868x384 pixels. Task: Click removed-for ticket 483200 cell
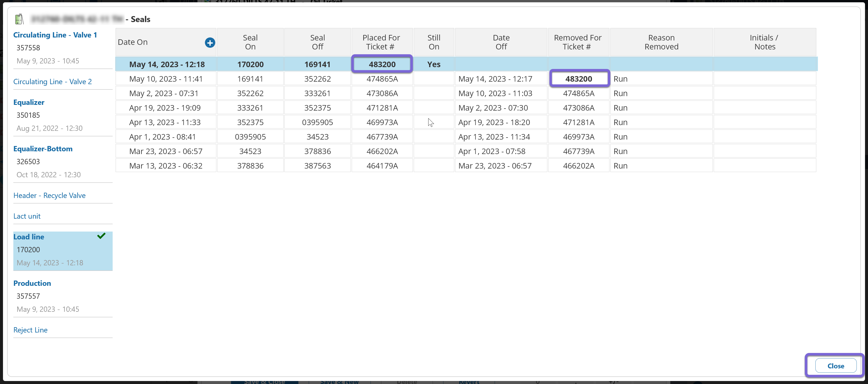(579, 79)
